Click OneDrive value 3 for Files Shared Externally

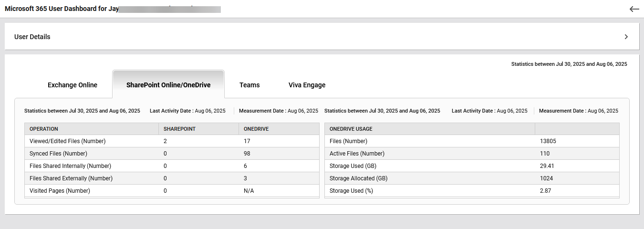click(x=245, y=178)
